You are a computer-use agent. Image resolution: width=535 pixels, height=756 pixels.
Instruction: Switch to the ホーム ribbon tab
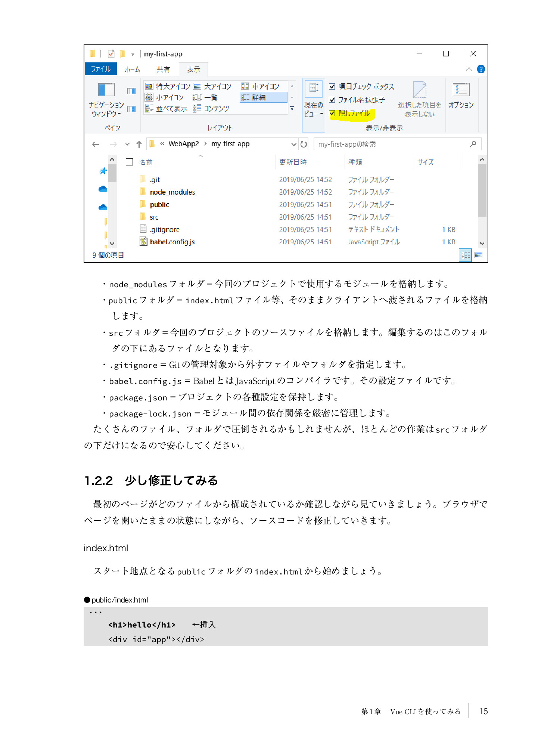pos(132,69)
